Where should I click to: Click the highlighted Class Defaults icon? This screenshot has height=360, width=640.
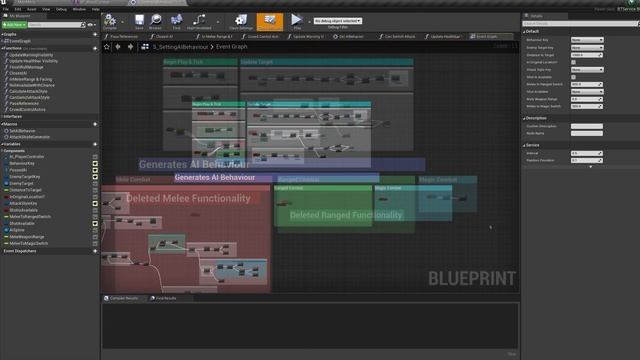[x=270, y=21]
